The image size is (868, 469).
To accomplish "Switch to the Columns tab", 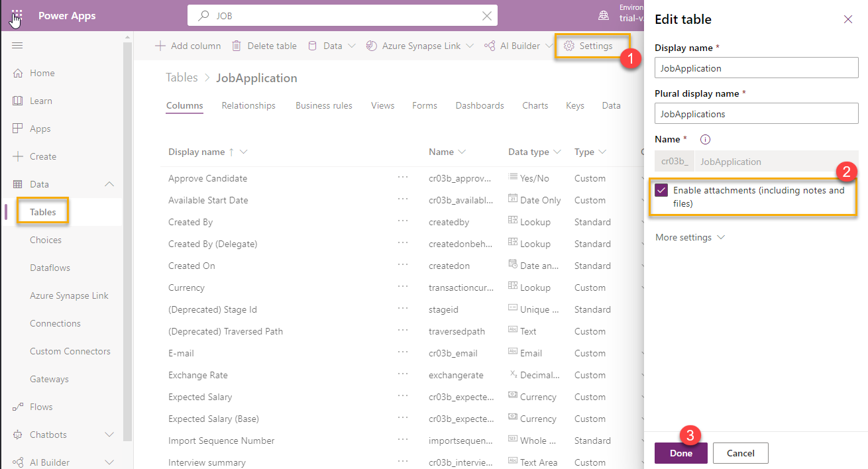I will click(x=185, y=105).
